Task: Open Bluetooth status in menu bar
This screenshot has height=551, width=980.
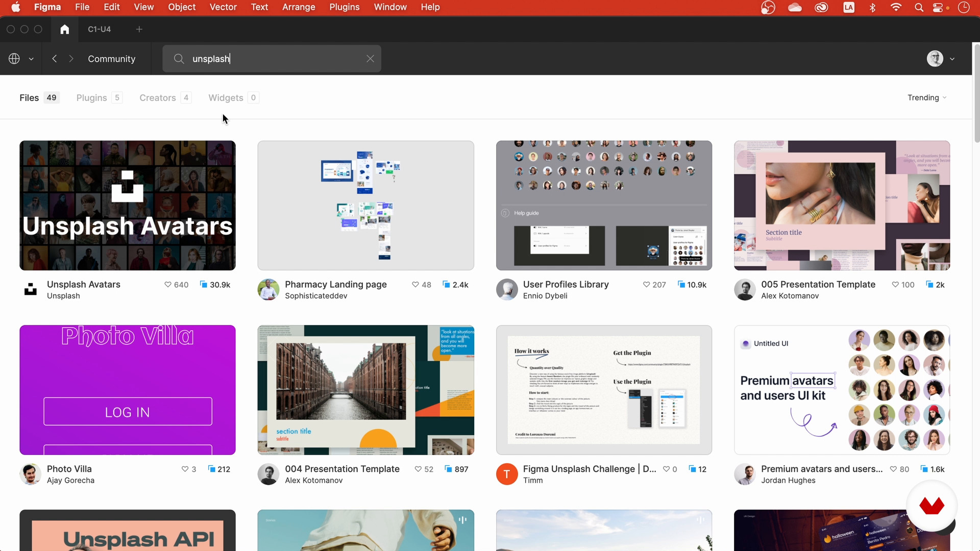Action: (x=872, y=7)
